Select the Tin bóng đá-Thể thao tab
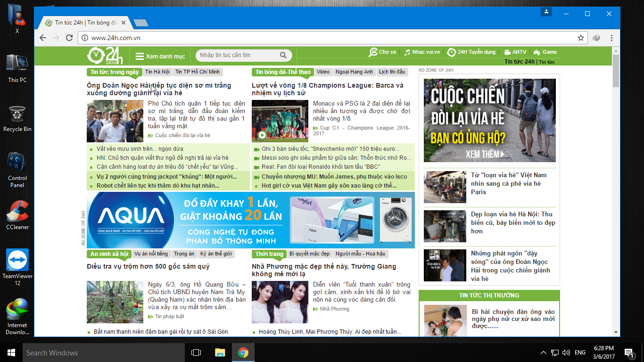Viewport: 644px width, 362px height. pos(283,72)
